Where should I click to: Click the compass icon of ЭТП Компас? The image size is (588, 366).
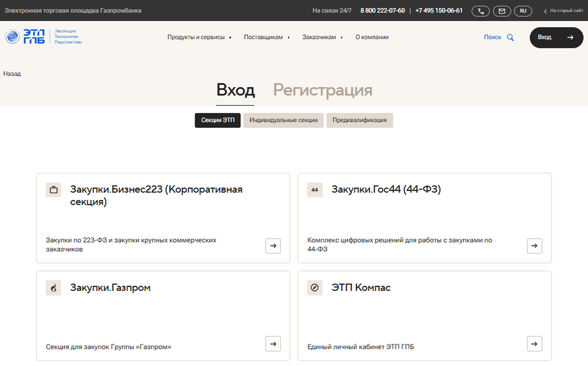(x=315, y=288)
